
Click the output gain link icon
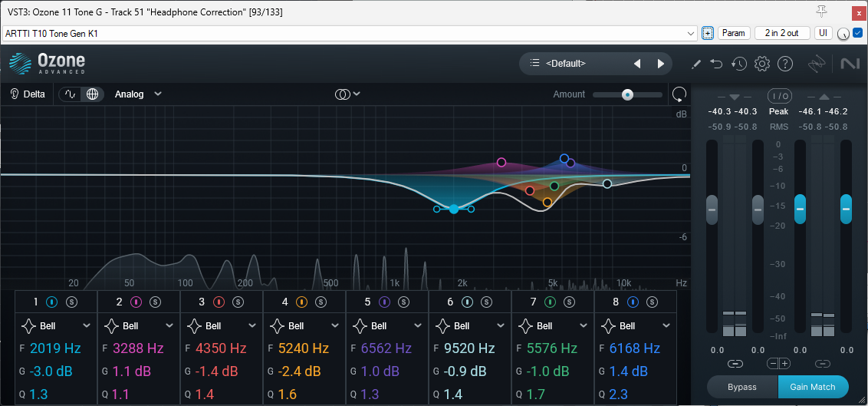pos(823,364)
